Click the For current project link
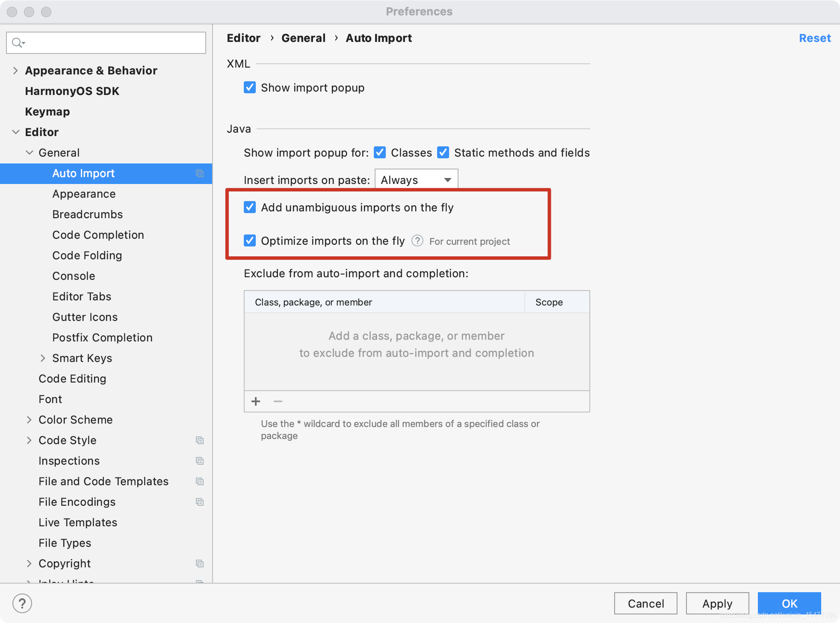 click(x=470, y=241)
